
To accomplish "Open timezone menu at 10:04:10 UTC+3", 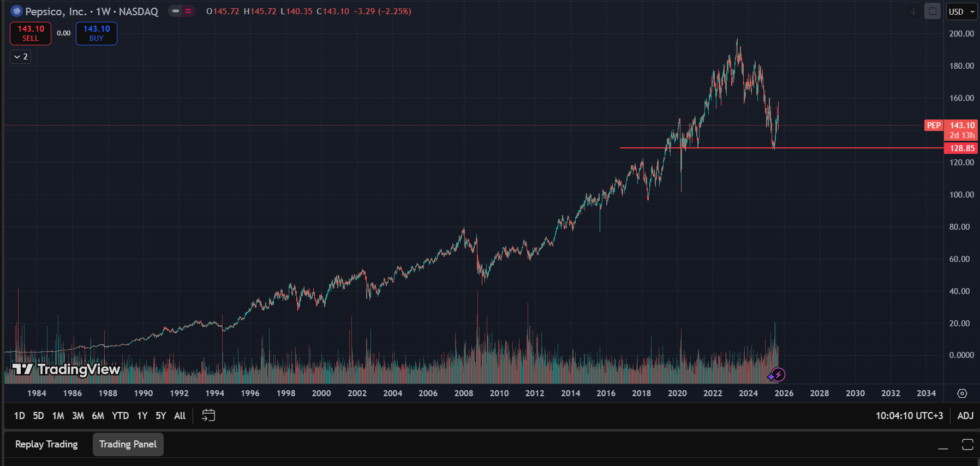I will coord(909,416).
